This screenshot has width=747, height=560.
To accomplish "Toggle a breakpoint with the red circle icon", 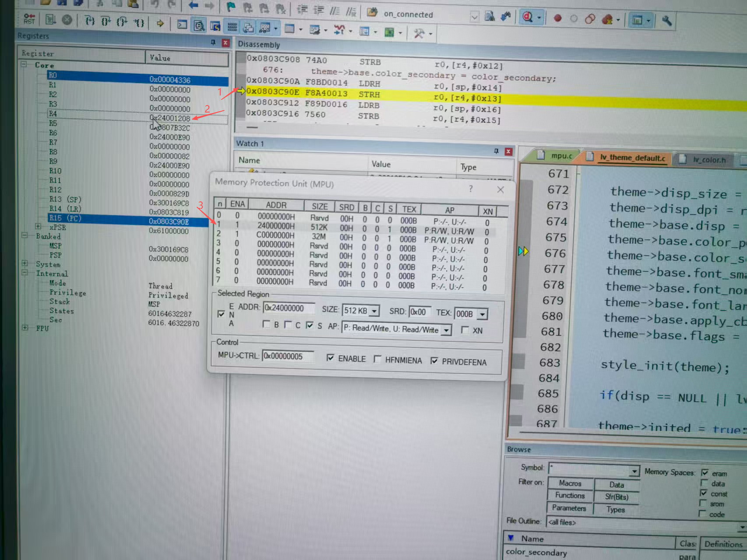I will click(x=557, y=19).
